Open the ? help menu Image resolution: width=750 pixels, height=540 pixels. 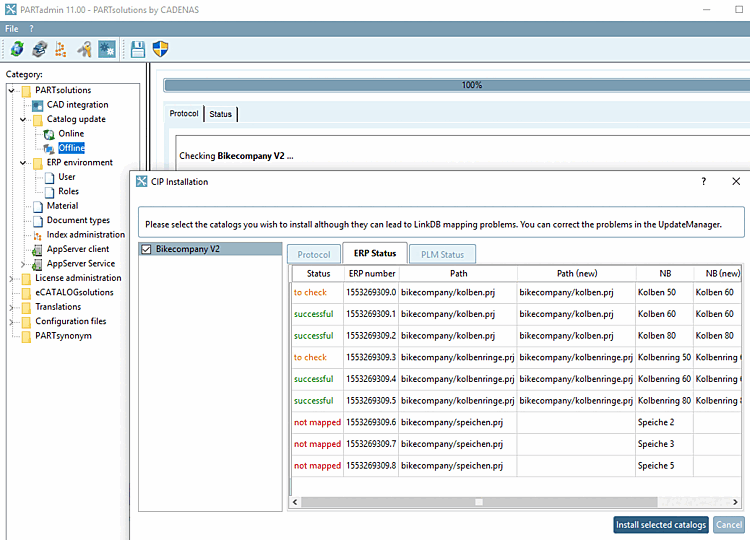[32, 29]
